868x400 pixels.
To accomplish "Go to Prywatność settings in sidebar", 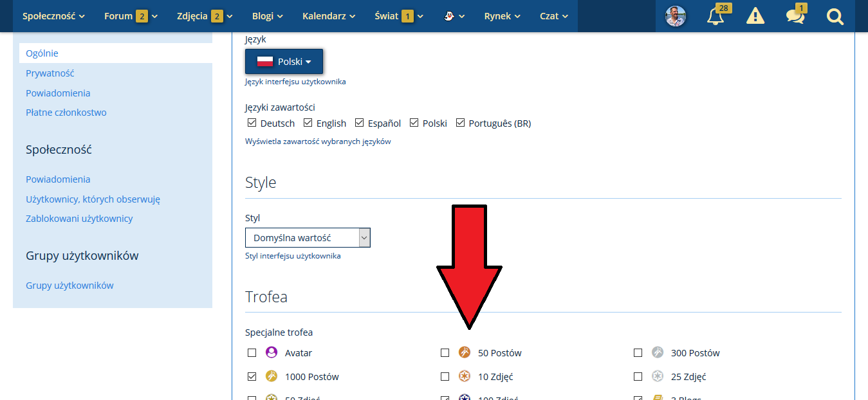I will [50, 73].
